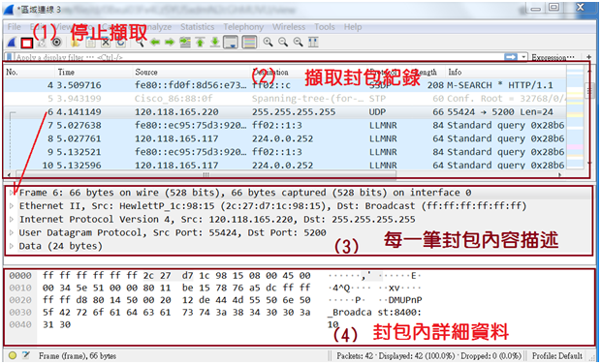Image resolution: width=601 pixels, height=364 pixels.
Task: Open the display filter history dropdown
Action: point(524,57)
